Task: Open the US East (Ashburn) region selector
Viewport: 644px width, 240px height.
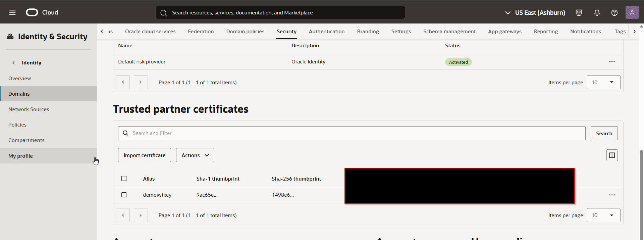Action: 535,13
